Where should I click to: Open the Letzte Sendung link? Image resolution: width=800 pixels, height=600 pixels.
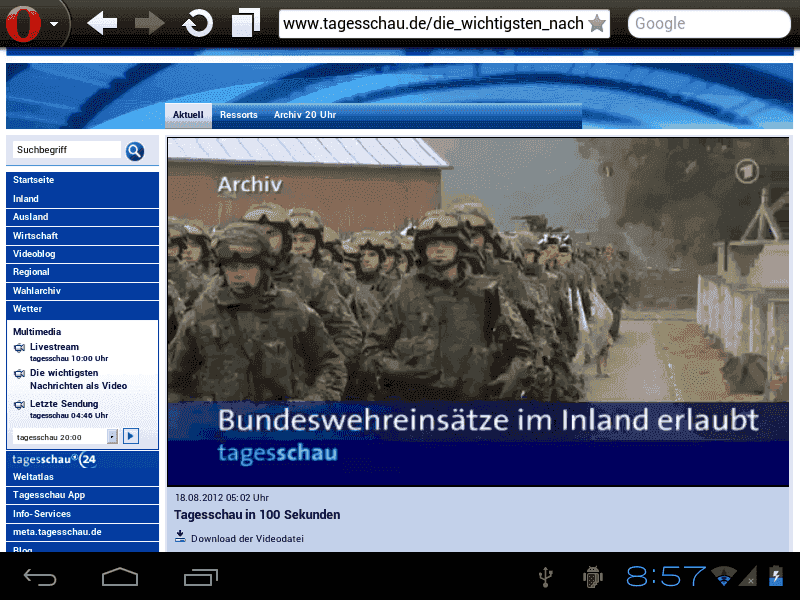tap(64, 404)
